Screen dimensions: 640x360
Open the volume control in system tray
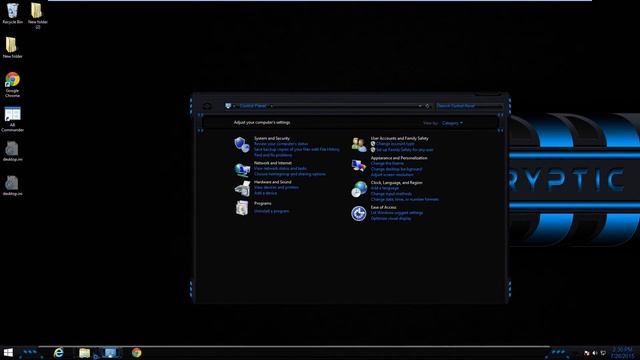coord(595,353)
